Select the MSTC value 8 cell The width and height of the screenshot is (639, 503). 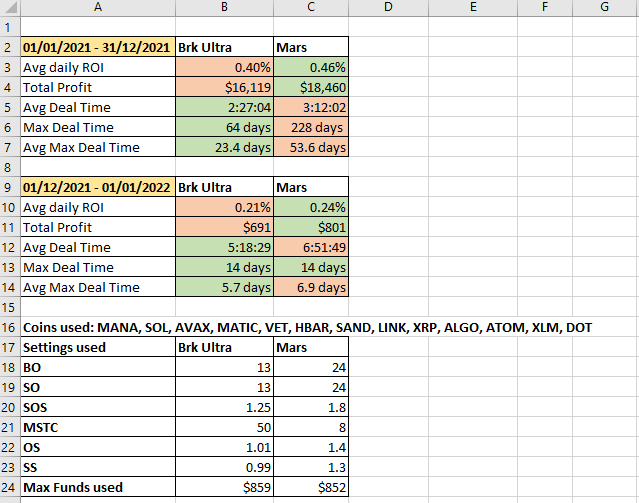(311, 426)
